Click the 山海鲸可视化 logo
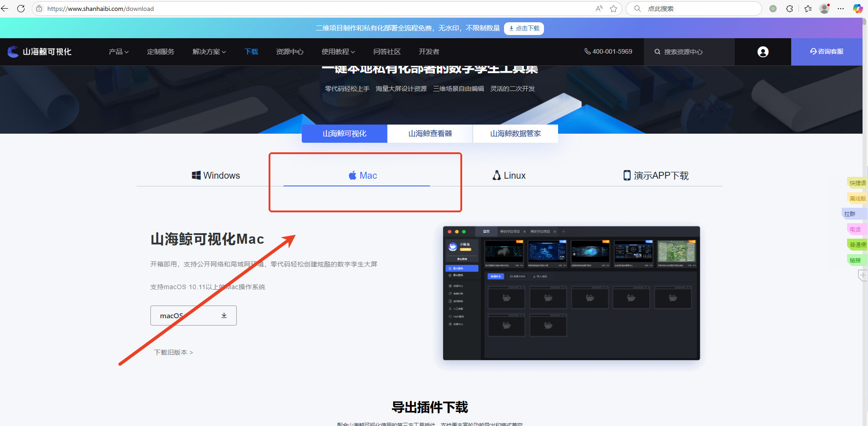 pos(40,52)
